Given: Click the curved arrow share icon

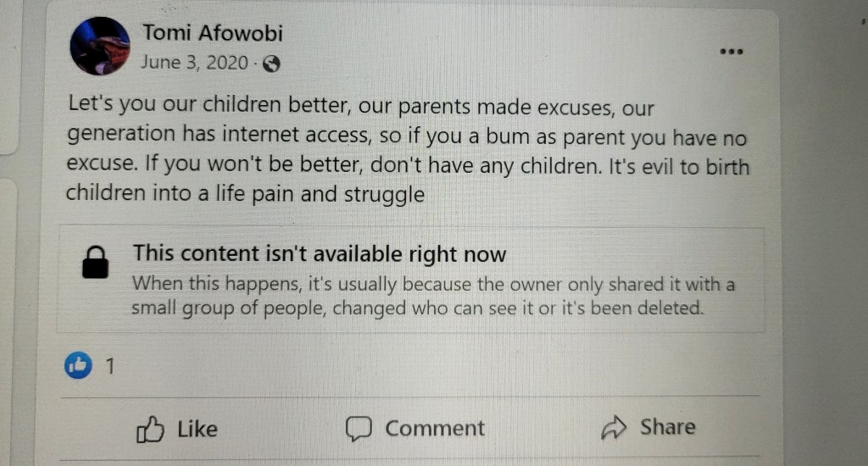Looking at the screenshot, I should click(x=612, y=429).
